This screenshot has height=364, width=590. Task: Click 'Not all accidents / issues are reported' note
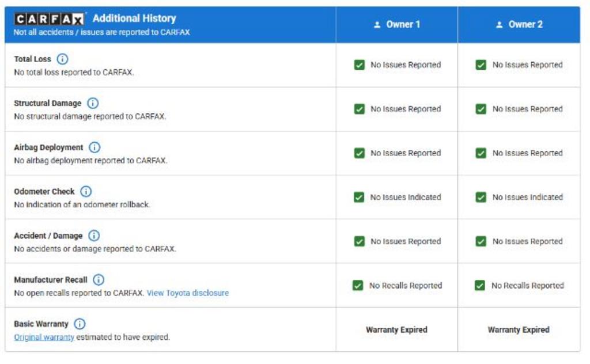pos(101,32)
